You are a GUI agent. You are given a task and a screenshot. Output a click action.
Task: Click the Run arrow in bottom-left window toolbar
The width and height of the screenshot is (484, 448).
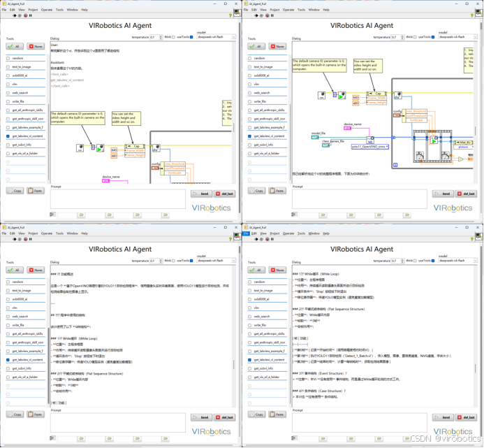[x=14, y=239]
